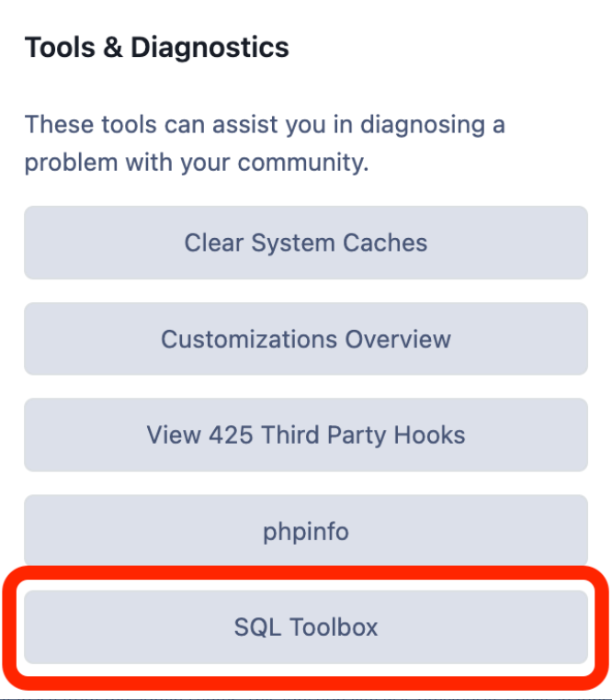
Task: Show the overview of customizations
Action: pos(306,339)
